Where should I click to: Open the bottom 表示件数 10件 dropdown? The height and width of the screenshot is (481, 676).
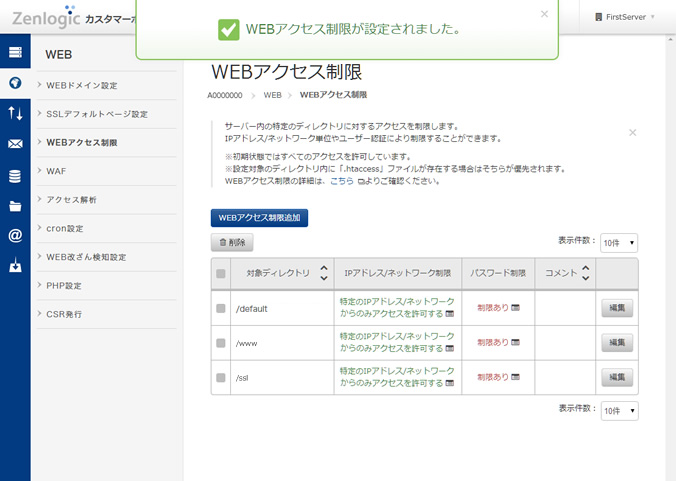coord(620,411)
